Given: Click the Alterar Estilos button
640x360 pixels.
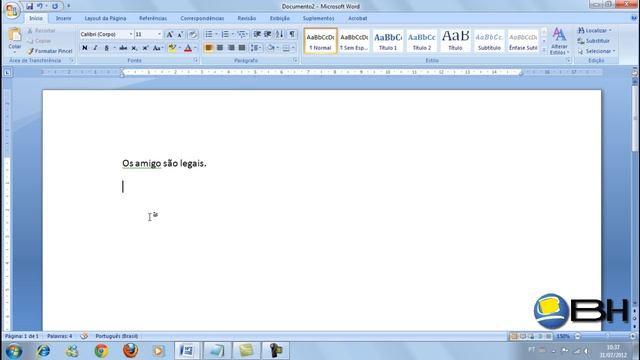Looking at the screenshot, I should coord(559,41).
